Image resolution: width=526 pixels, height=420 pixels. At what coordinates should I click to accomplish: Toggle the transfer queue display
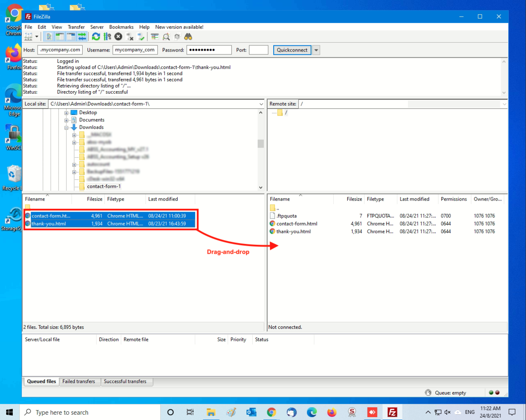click(x=82, y=37)
